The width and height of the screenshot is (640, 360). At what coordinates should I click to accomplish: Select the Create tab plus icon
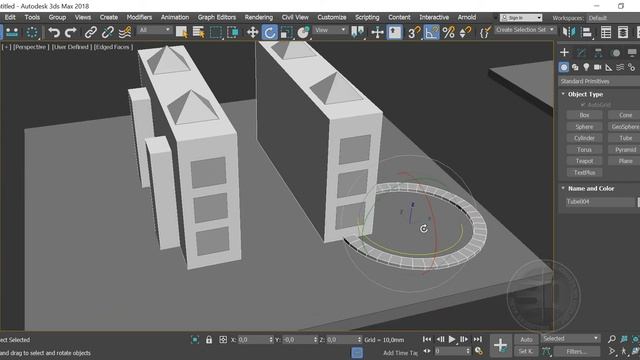[564, 52]
